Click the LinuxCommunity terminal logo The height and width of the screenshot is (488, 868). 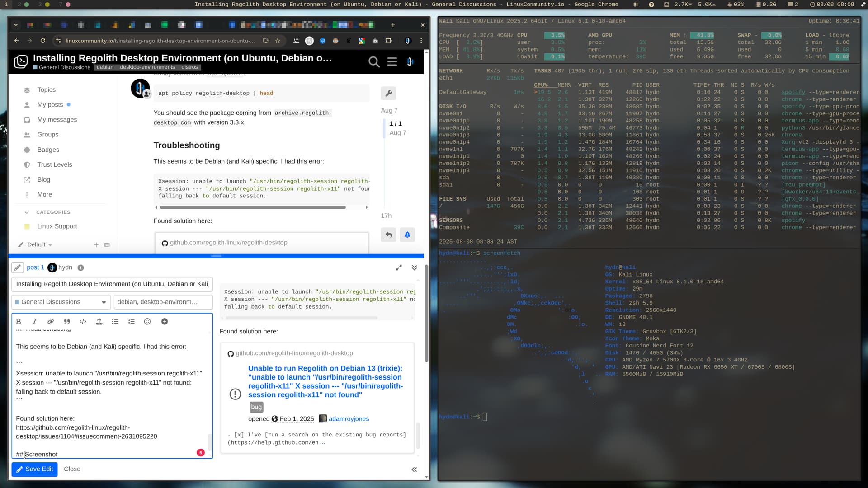[21, 61]
